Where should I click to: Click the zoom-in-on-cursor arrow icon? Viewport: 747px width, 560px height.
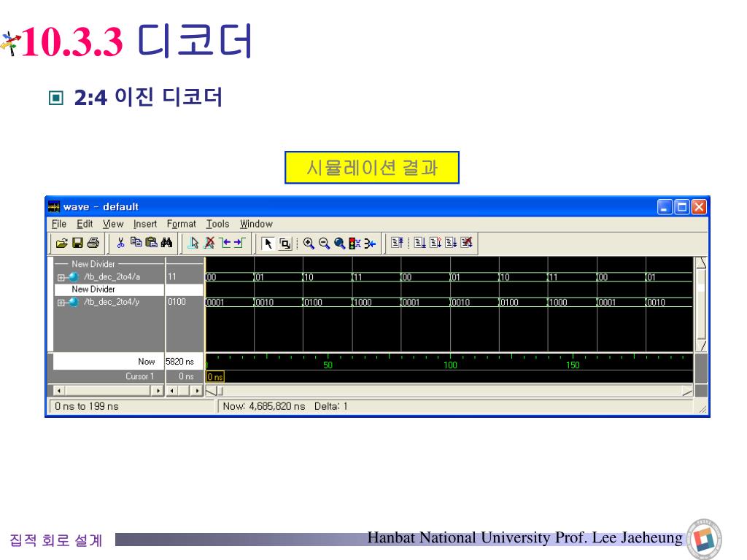pyautogui.click(x=370, y=244)
